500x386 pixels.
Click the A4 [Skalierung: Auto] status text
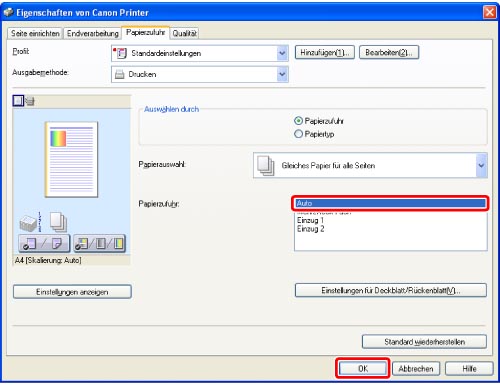pos(48,260)
